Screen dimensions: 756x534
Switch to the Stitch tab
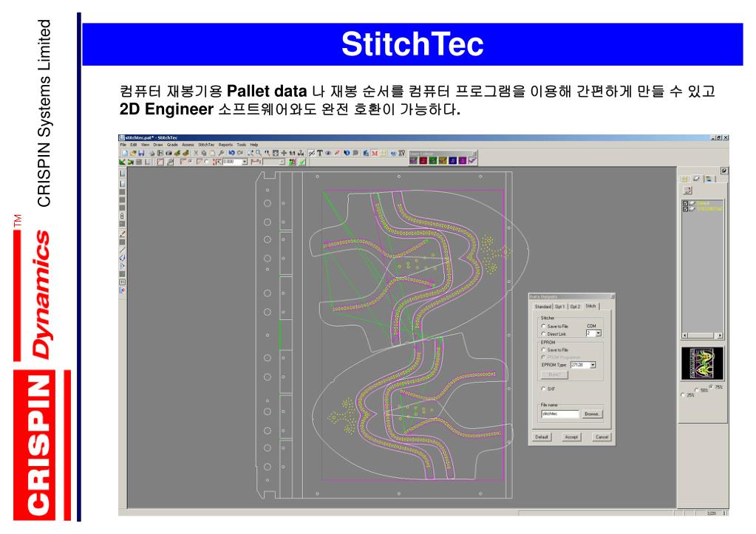(591, 306)
